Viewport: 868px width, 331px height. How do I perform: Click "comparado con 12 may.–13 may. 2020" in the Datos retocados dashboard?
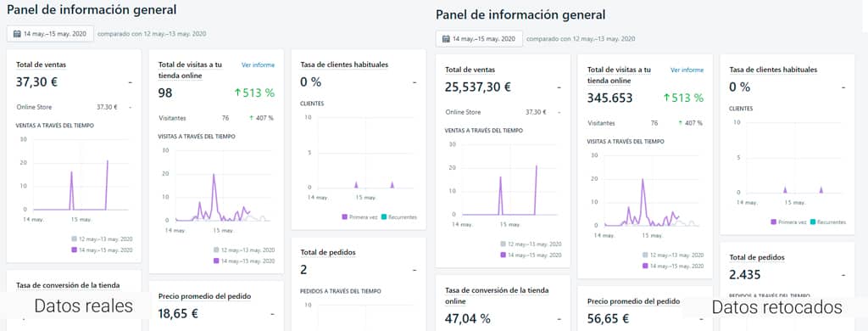pos(581,39)
